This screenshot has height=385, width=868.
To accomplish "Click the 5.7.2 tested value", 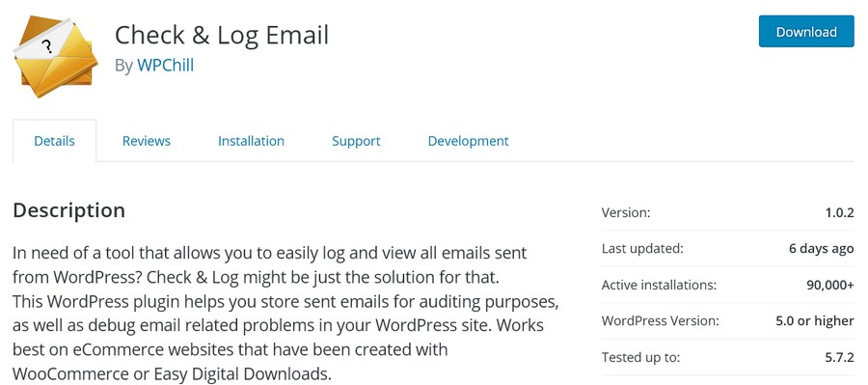I will 840,357.
